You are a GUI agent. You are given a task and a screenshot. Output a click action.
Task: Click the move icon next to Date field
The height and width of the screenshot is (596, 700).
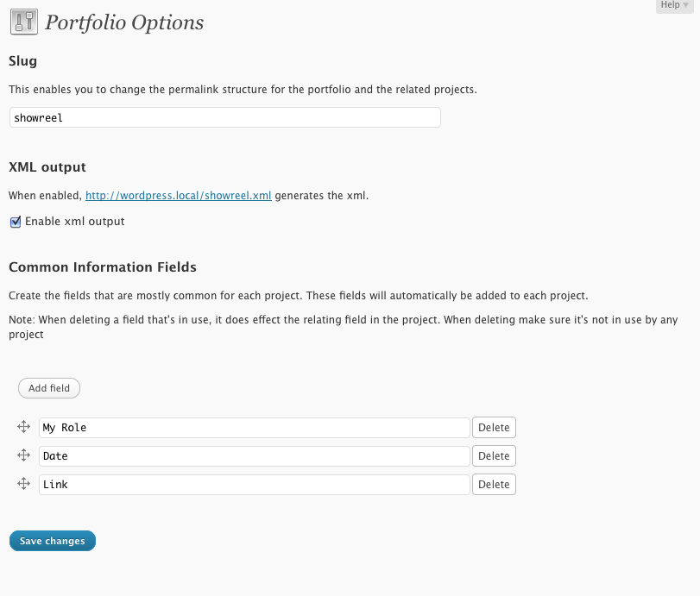(23, 455)
